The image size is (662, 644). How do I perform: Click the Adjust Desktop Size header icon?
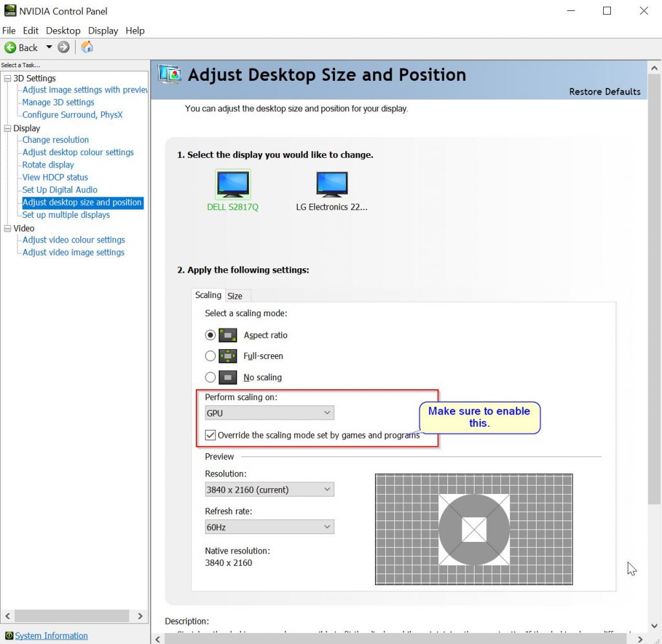[x=170, y=74]
